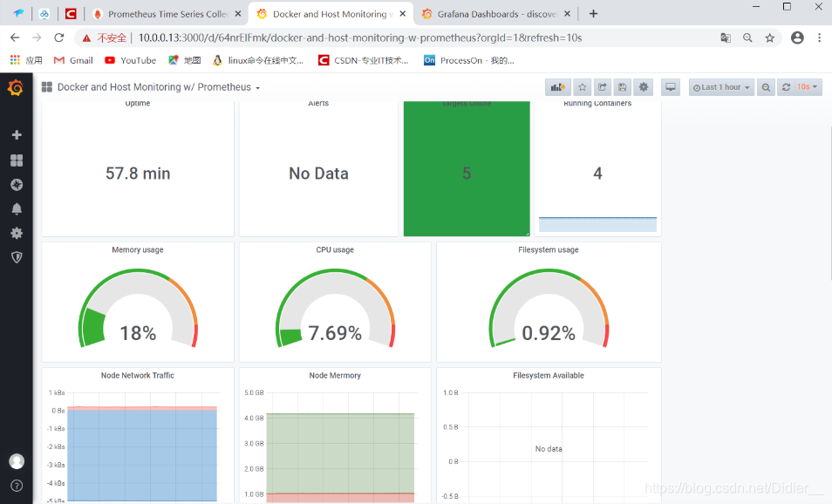This screenshot has height=504, width=832.
Task: Open the linux commands bookmark
Action: point(258,60)
